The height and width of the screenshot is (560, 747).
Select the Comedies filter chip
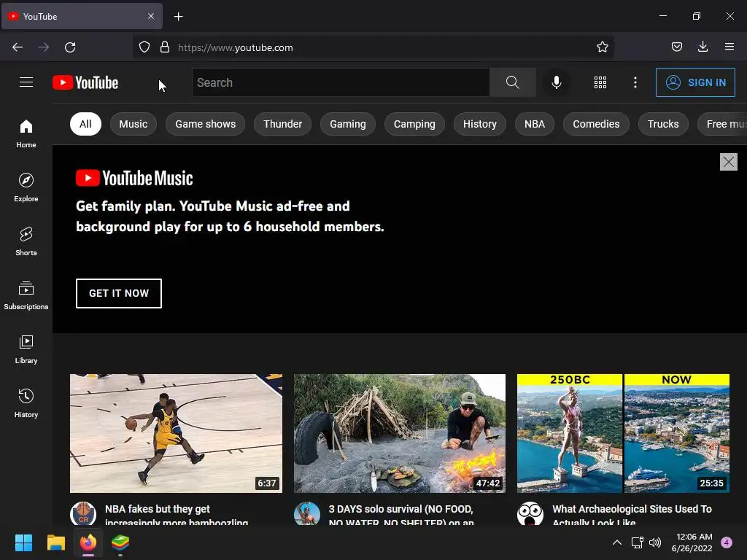point(596,124)
